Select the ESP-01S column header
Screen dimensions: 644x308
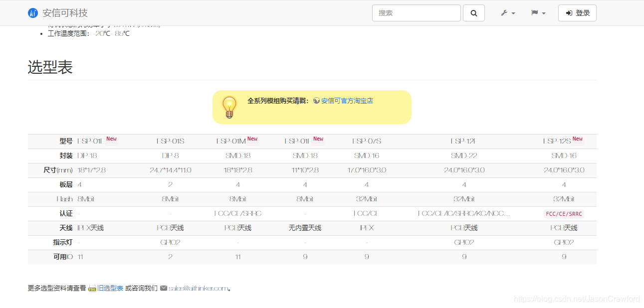click(170, 142)
